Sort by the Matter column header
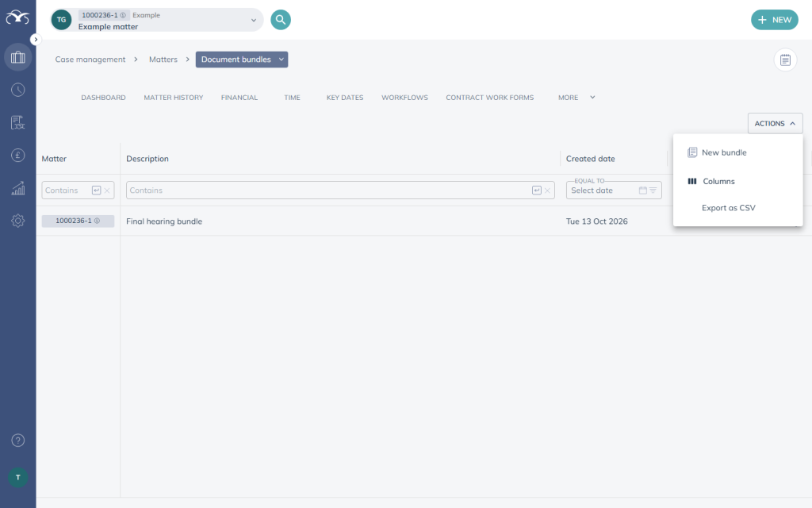This screenshot has width=812, height=508. coord(55,159)
